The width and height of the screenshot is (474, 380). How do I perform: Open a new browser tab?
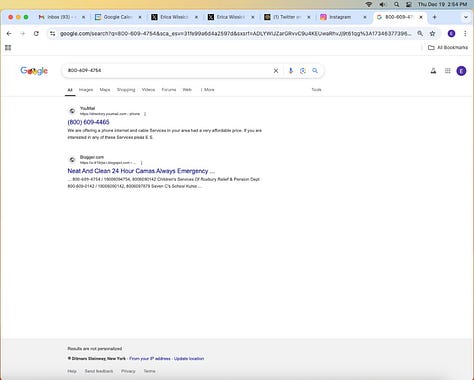434,17
